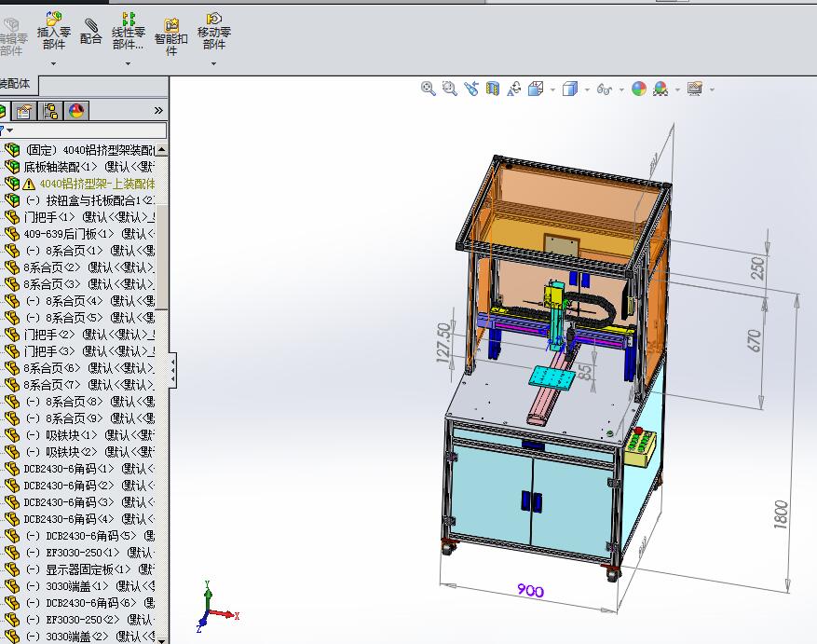The height and width of the screenshot is (644, 817).
Task: Select 底板轴装配<1> tree item
Action: pyautogui.click(x=80, y=167)
